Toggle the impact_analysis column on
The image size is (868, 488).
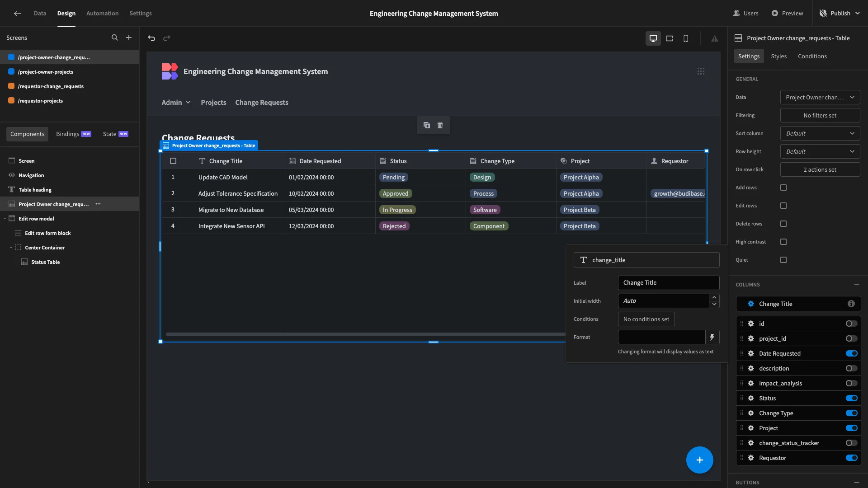pyautogui.click(x=852, y=384)
